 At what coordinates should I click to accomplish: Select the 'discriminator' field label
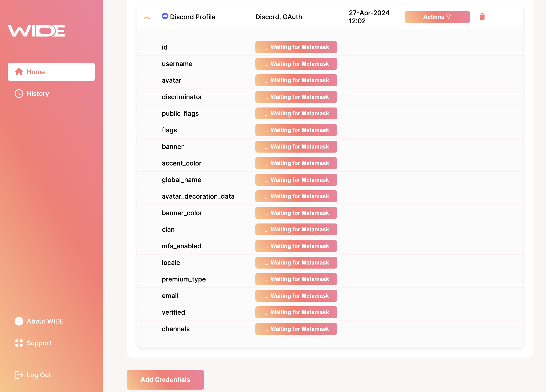click(x=182, y=97)
